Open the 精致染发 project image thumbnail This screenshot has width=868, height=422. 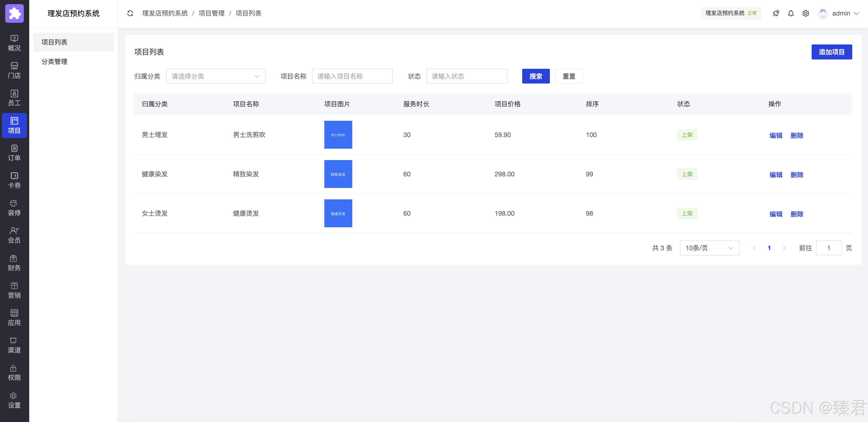338,174
